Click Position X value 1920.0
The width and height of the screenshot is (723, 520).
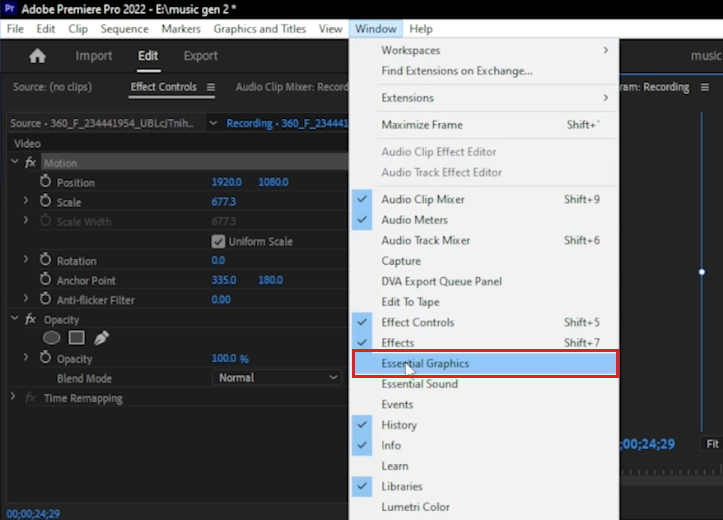point(226,182)
